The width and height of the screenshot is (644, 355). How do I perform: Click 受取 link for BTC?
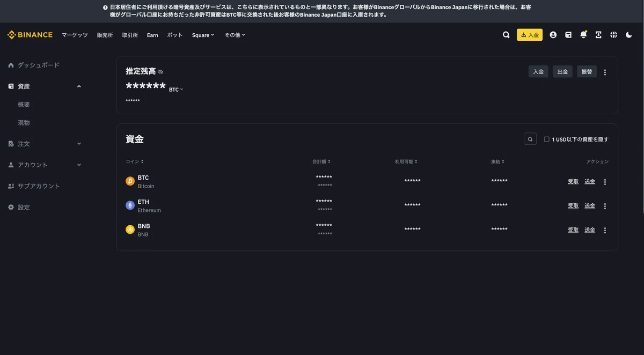(x=573, y=182)
